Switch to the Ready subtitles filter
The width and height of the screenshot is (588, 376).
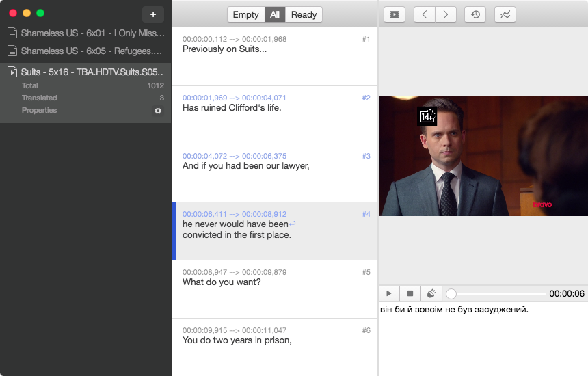coord(304,14)
